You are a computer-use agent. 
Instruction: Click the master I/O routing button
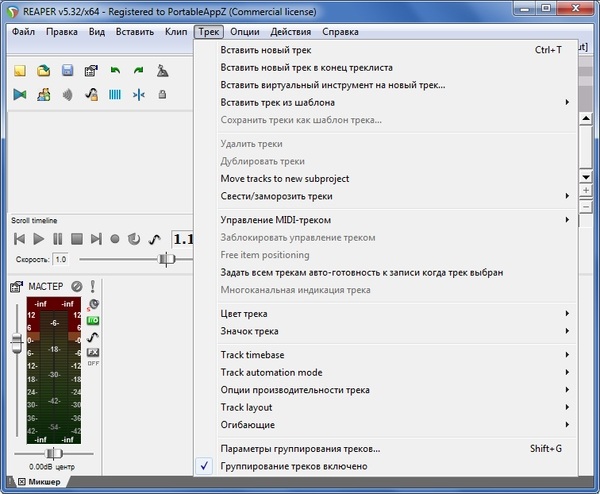point(93,320)
